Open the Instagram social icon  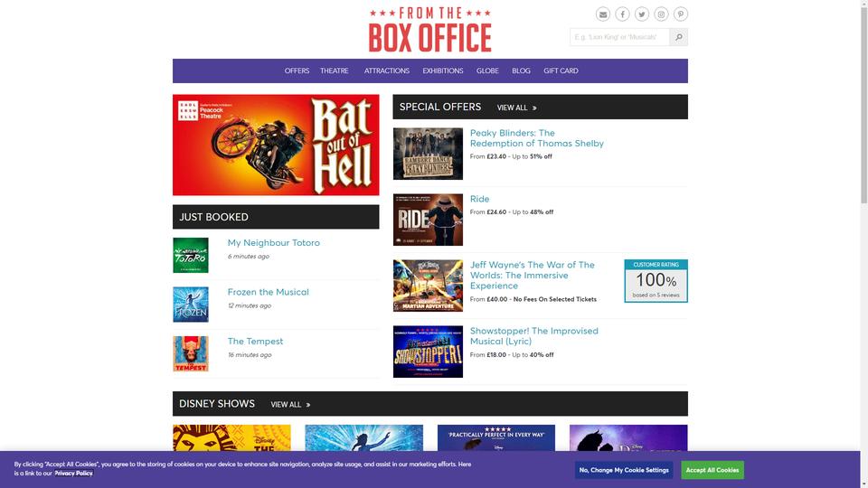[661, 14]
